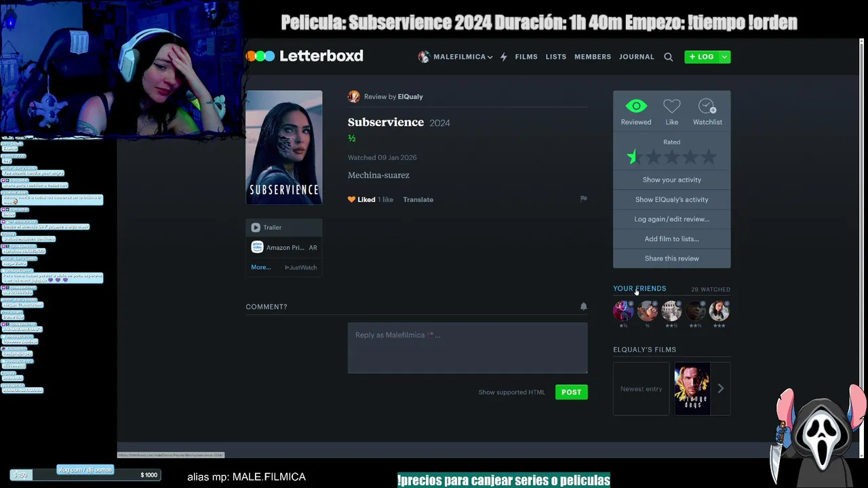Click the next film chevron arrow

click(721, 388)
